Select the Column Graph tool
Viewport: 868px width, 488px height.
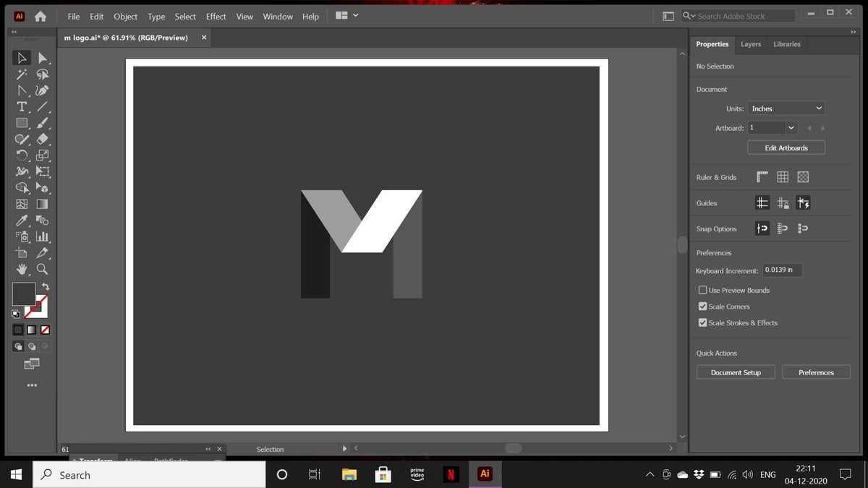click(x=43, y=236)
